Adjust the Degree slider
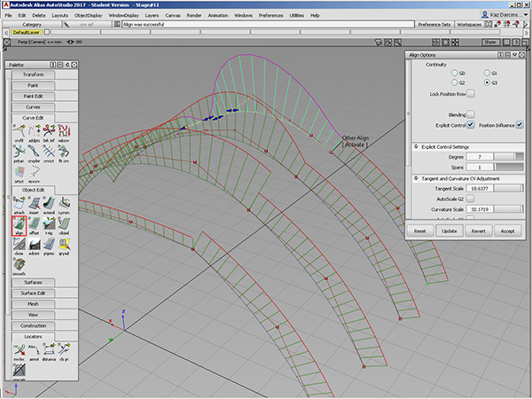This screenshot has height=399, width=532. point(508,156)
